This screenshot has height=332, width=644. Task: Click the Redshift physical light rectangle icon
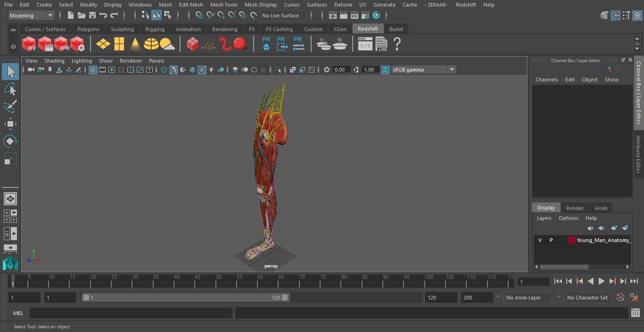[x=119, y=44]
